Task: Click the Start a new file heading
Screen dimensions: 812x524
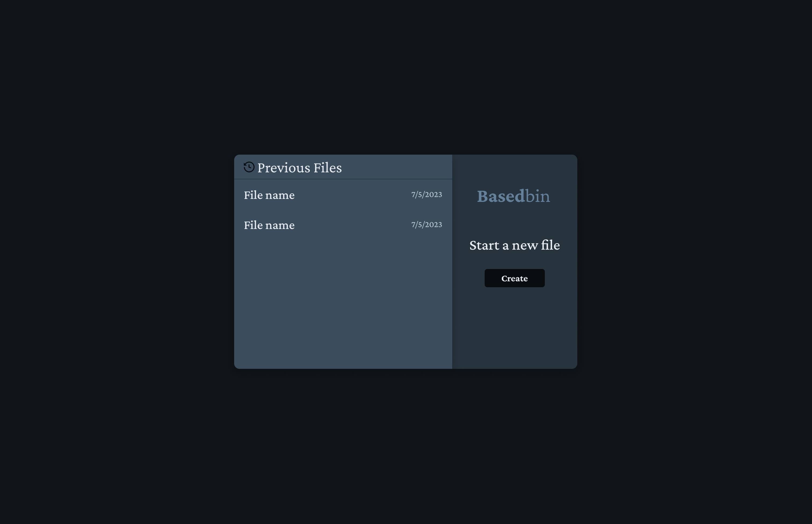Action: coord(514,245)
